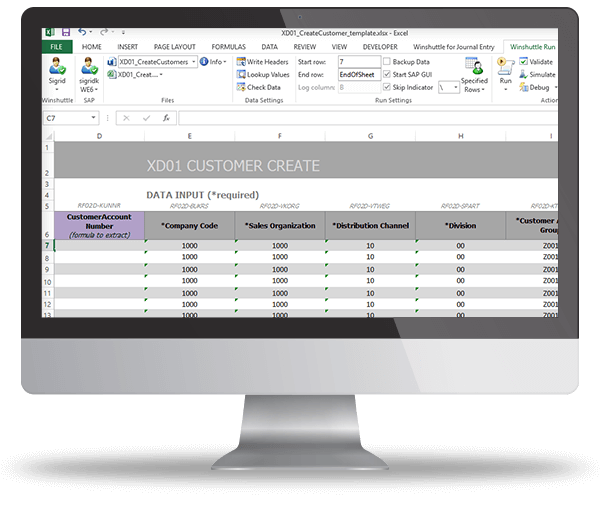This screenshot has width=600, height=512.
Task: Expand the Sigrid dropdown arrow
Action: [x=57, y=90]
